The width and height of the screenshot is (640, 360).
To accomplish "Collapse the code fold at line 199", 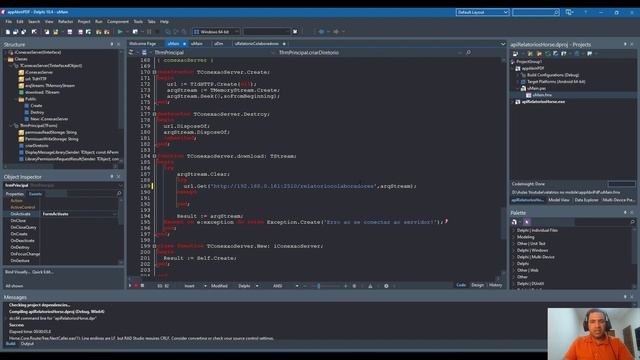I will click(x=154, y=246).
